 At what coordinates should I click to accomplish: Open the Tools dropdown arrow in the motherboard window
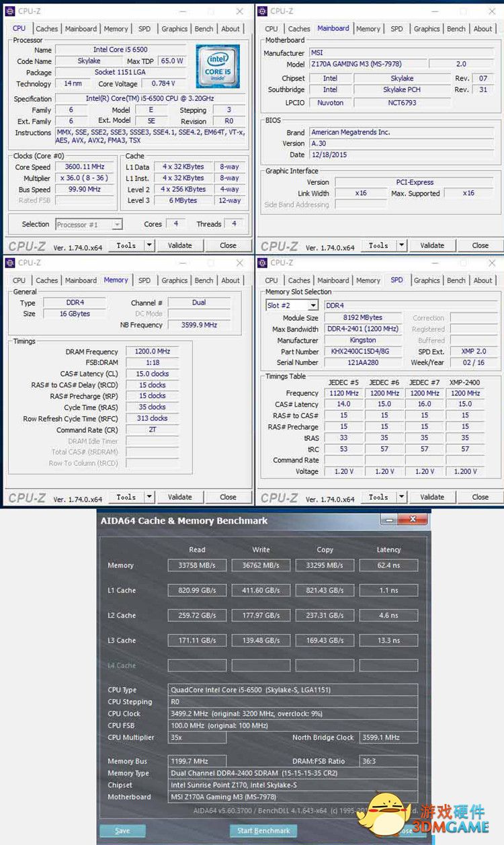402,245
